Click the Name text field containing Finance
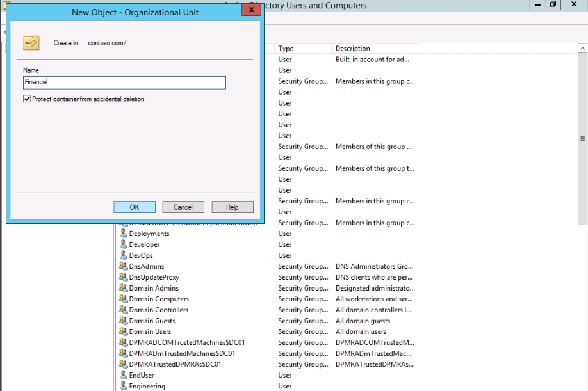This screenshot has width=588, height=391. coord(124,83)
